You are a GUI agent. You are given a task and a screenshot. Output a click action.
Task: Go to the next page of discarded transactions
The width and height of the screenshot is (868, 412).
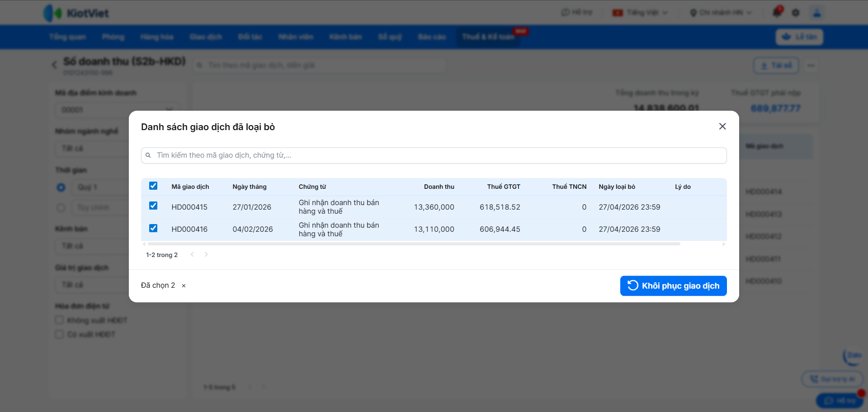click(206, 254)
